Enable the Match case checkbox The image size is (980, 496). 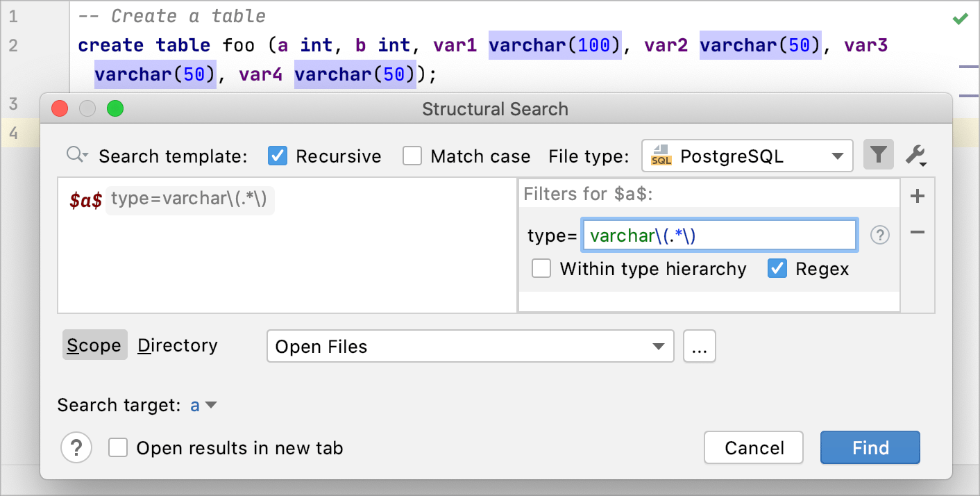point(412,156)
